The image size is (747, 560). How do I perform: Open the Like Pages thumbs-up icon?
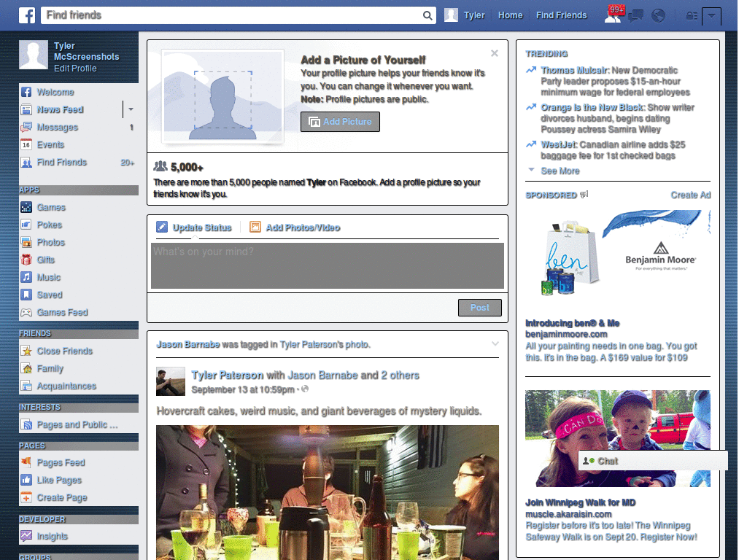(x=26, y=480)
